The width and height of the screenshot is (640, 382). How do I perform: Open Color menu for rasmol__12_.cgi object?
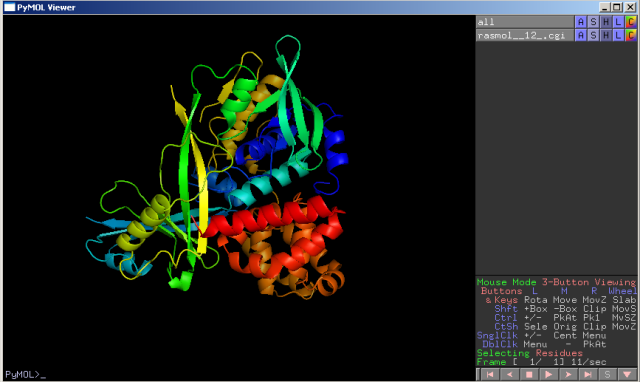click(631, 36)
